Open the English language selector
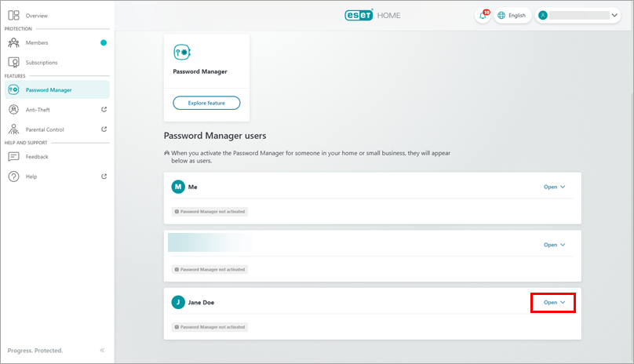The height and width of the screenshot is (364, 634). point(512,16)
